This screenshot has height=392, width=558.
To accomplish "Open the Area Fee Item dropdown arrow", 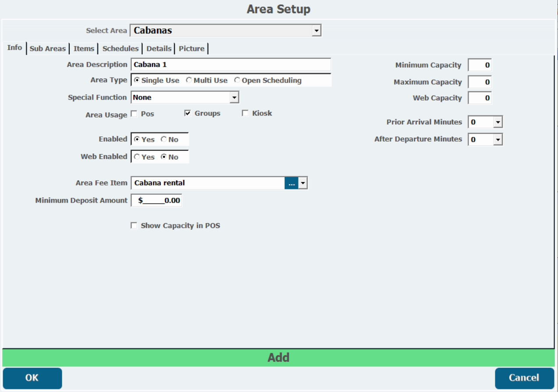I will 303,183.
